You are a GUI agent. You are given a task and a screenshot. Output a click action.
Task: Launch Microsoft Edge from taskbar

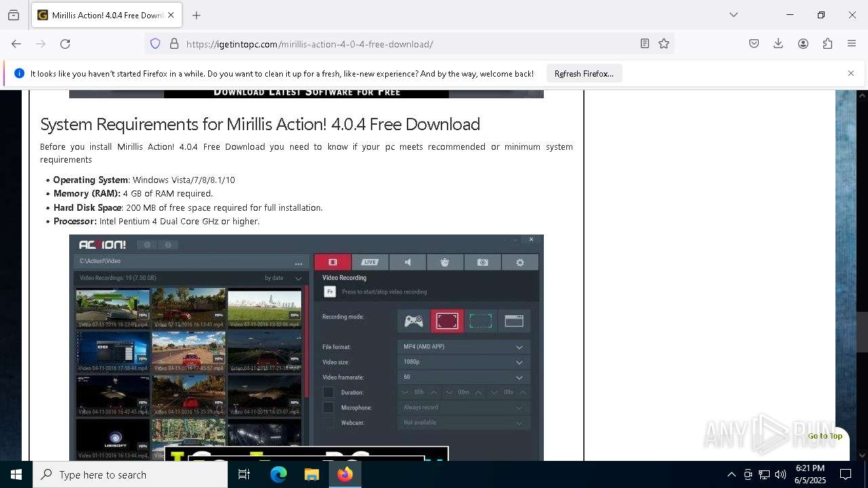click(279, 474)
